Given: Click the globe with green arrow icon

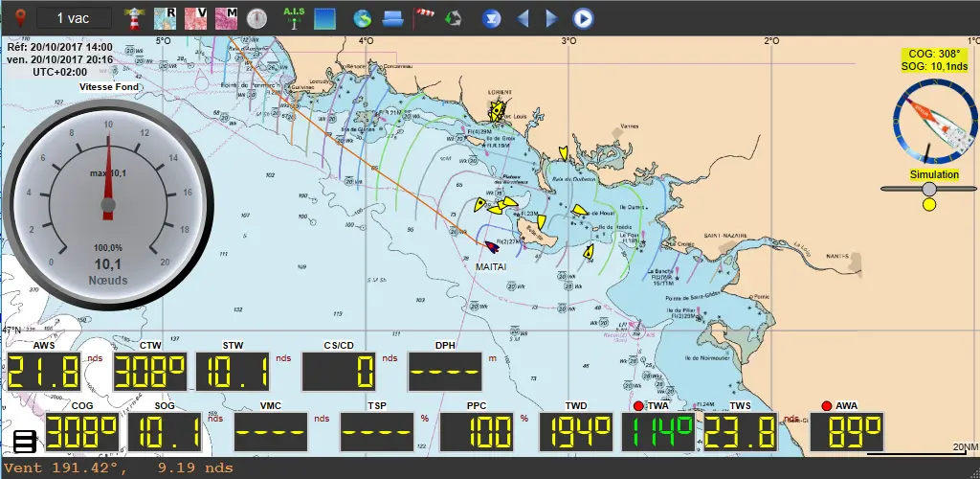Looking at the screenshot, I should (x=363, y=19).
